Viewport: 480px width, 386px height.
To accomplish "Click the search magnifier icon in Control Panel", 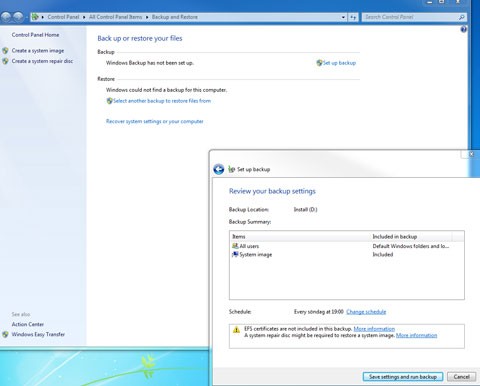I will pos(462,17).
